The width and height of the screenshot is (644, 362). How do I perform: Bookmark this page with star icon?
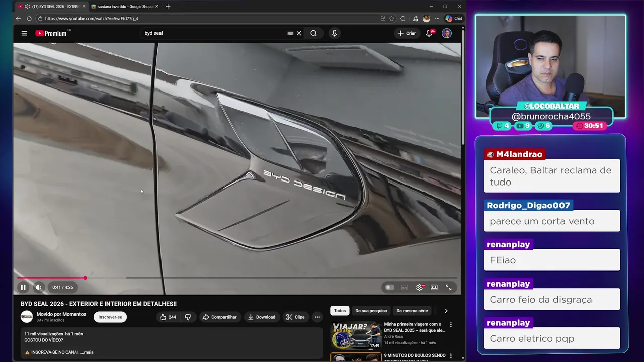[391, 19]
